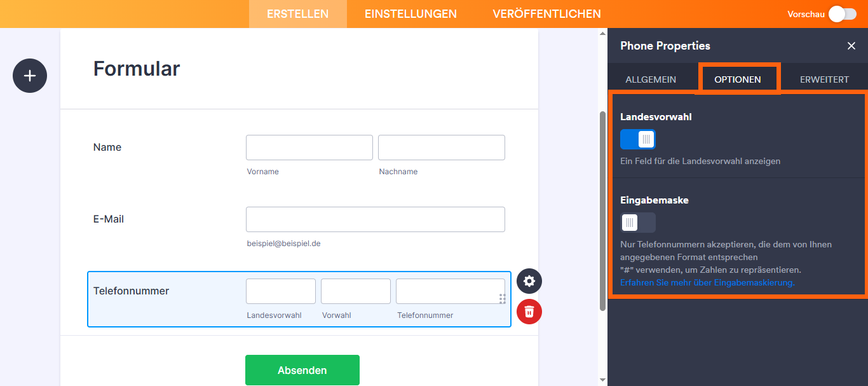868x386 pixels.
Task: Click the scrollbar up arrow
Action: 602,33
